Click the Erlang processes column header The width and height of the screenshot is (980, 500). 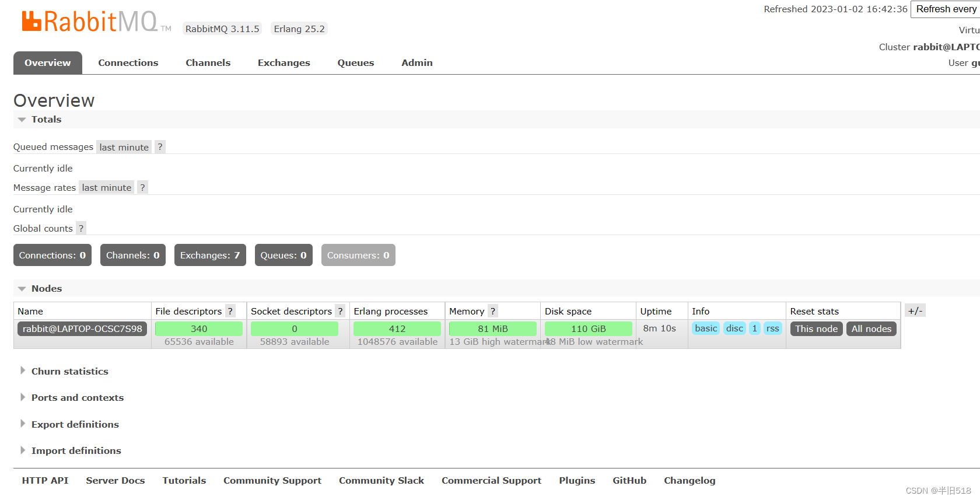pos(391,311)
